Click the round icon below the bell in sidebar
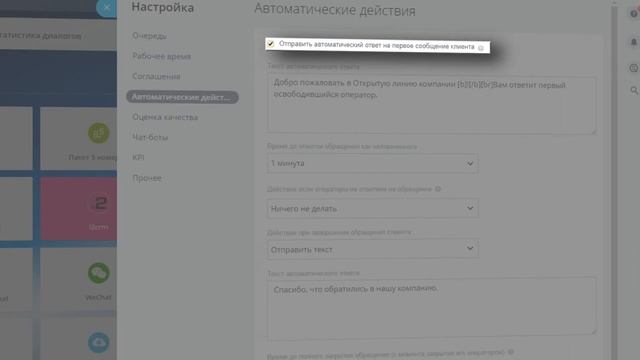The width and height of the screenshot is (640, 360). click(634, 68)
